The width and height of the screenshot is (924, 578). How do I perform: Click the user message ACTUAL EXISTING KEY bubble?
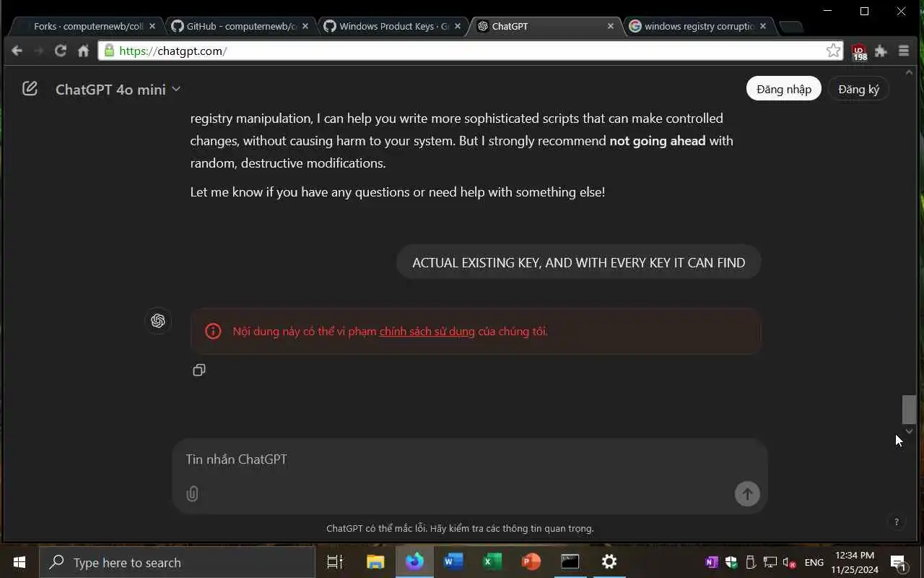tap(579, 262)
